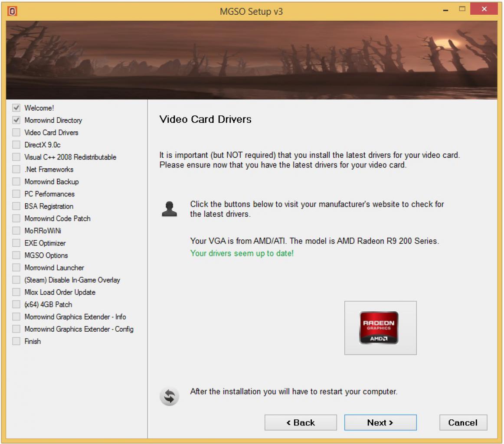This screenshot has height=444, width=504.
Task: Return to previous step with Back
Action: [301, 422]
